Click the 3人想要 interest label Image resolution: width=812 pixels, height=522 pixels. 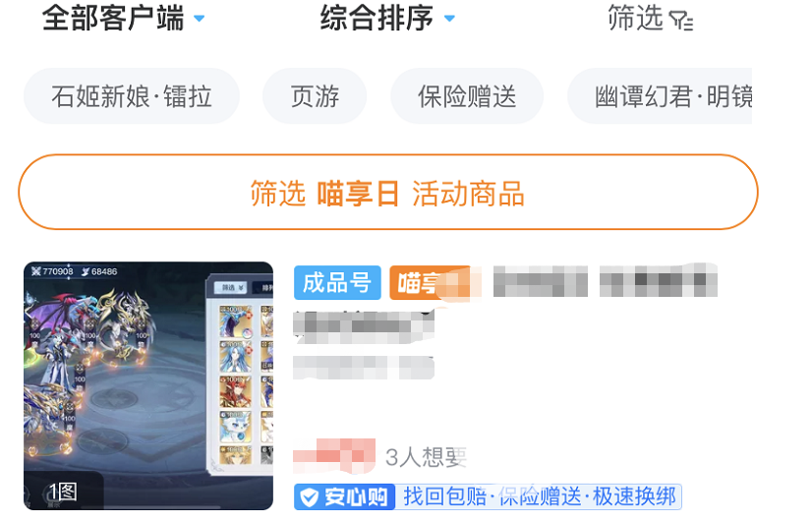(427, 457)
